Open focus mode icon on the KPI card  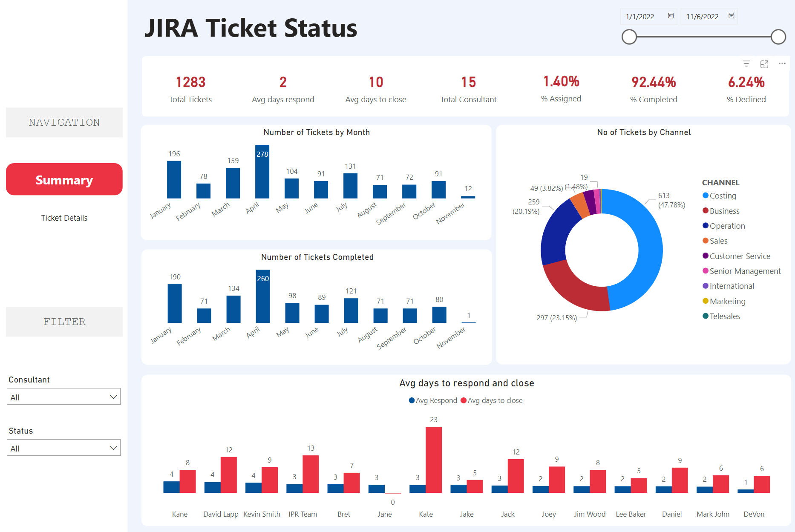coord(764,64)
